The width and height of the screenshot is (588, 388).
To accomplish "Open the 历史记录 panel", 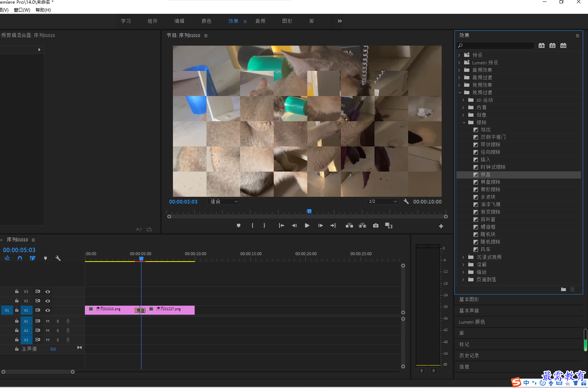I will click(469, 355).
